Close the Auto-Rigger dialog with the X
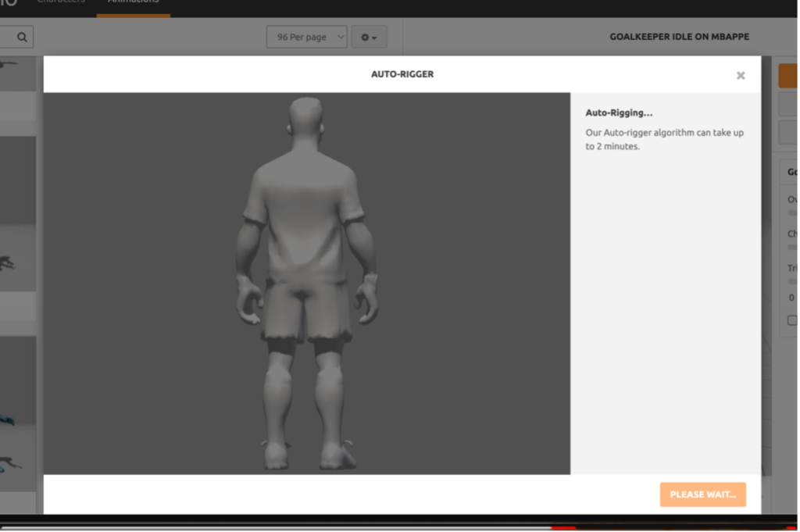Image resolution: width=800 pixels, height=532 pixels. [740, 75]
